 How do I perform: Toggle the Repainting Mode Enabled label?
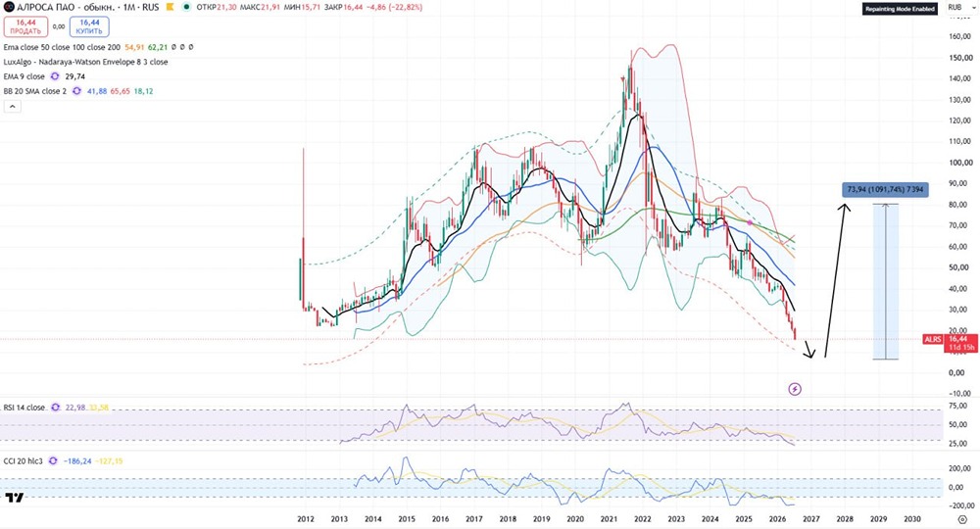pos(900,9)
